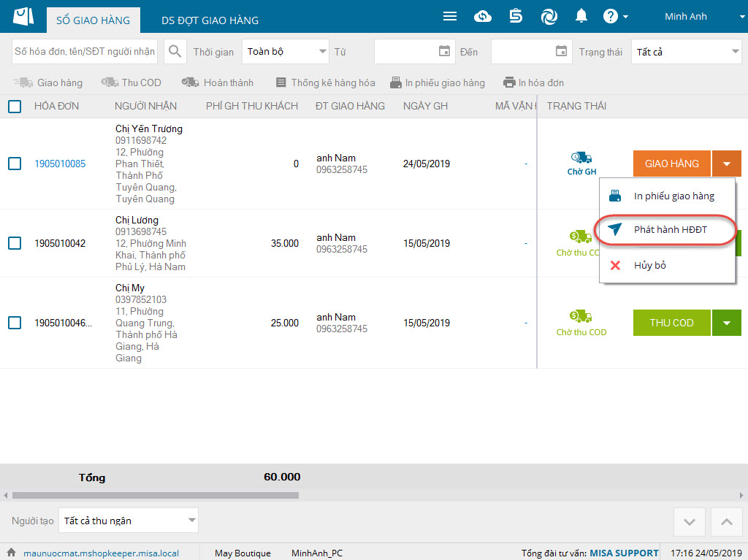Screen dimensions: 748x560
Task: Expand the arrow beside the help icon
Action: click(x=625, y=17)
